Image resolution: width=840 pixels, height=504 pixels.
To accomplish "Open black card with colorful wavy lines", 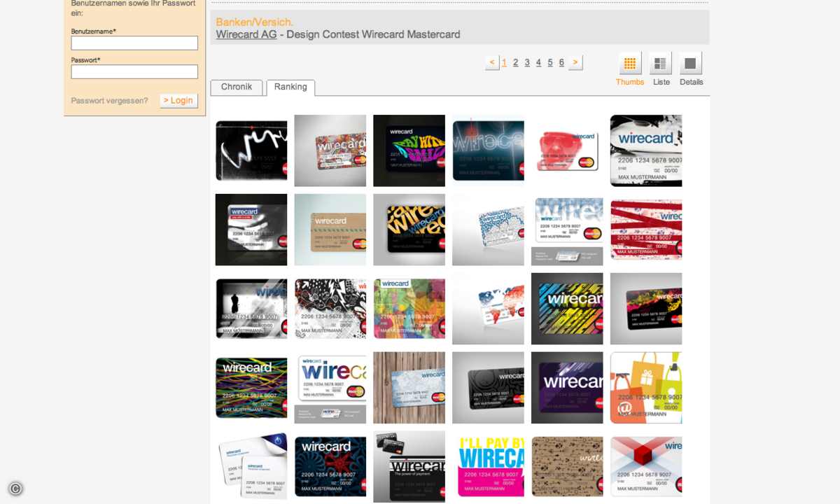I will point(251,388).
